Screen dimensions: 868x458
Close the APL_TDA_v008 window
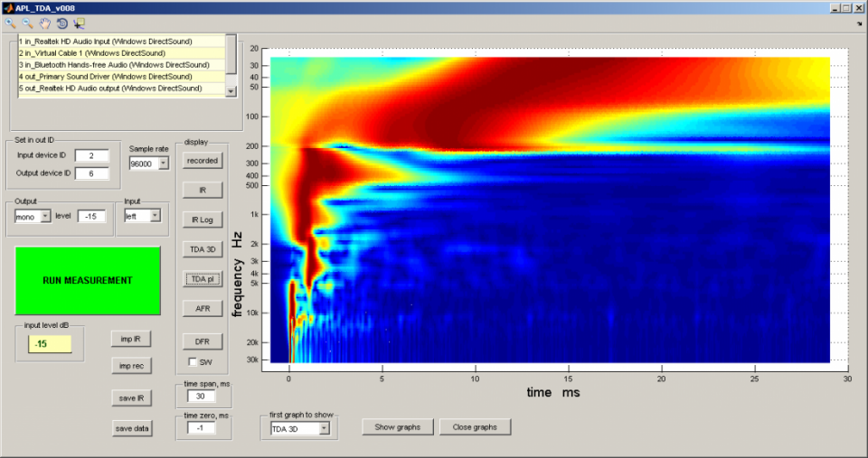[x=859, y=8]
